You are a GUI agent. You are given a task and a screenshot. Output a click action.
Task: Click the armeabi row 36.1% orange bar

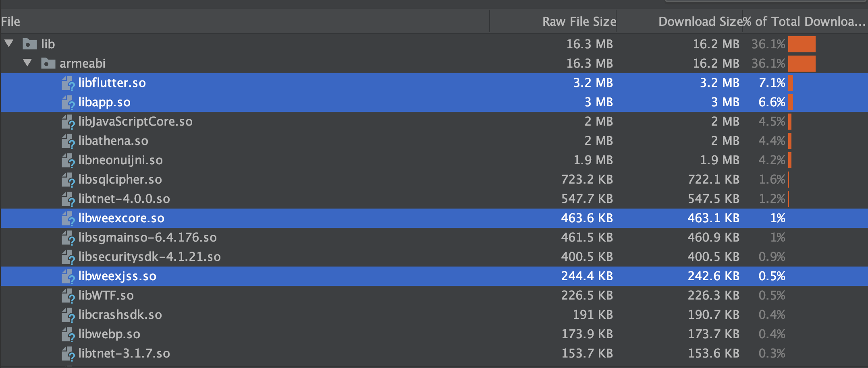(x=802, y=64)
